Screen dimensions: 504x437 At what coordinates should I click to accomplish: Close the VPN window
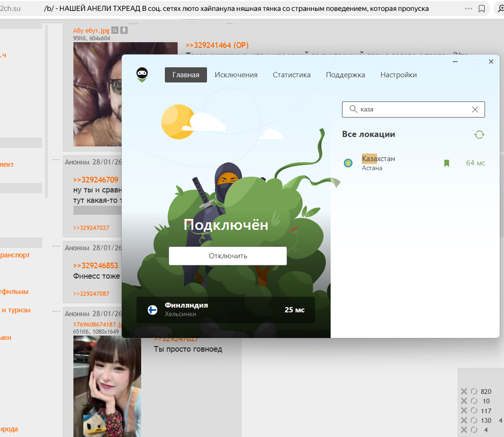click(491, 62)
